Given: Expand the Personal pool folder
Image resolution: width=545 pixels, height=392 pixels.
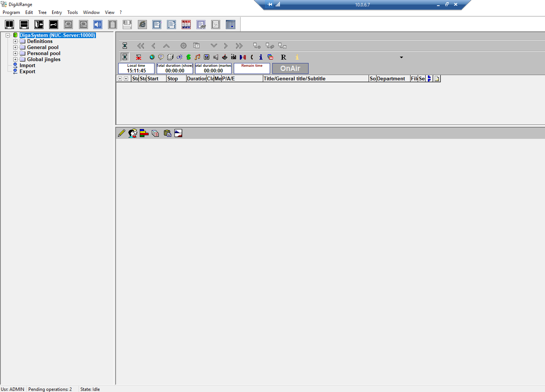Looking at the screenshot, I should [x=15, y=54].
